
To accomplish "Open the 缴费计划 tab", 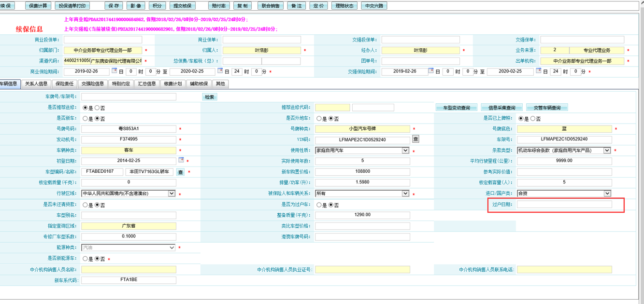I will (172, 84).
